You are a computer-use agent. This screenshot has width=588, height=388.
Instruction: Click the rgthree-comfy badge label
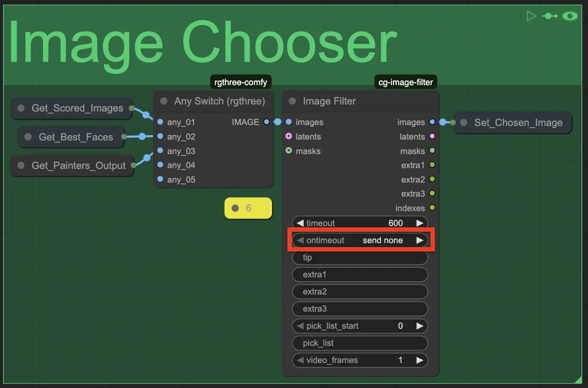[240, 82]
